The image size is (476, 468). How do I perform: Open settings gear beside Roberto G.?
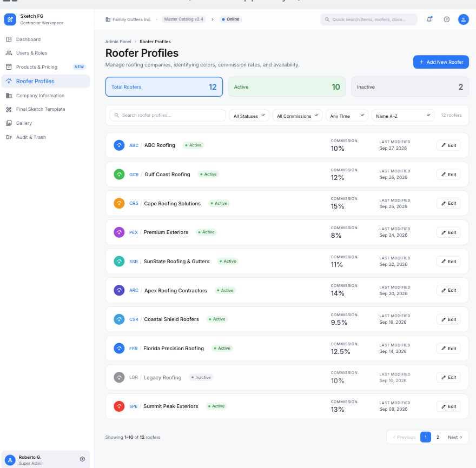(x=82, y=459)
